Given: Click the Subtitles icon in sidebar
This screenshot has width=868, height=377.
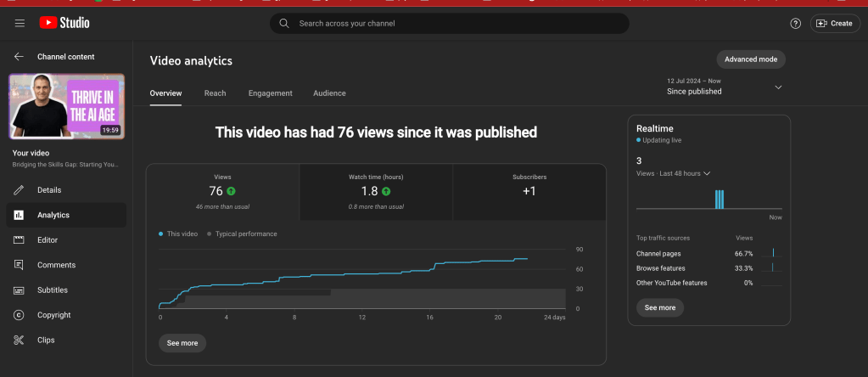Looking at the screenshot, I should (19, 290).
